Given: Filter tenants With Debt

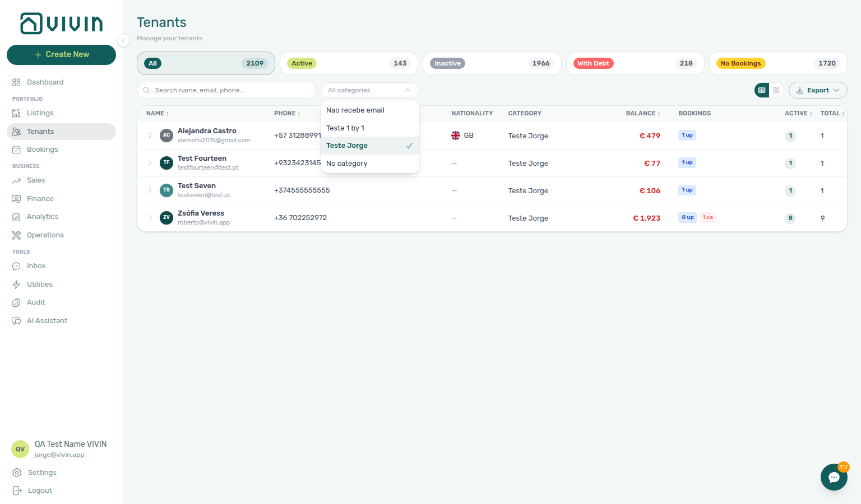Looking at the screenshot, I should pyautogui.click(x=635, y=63).
